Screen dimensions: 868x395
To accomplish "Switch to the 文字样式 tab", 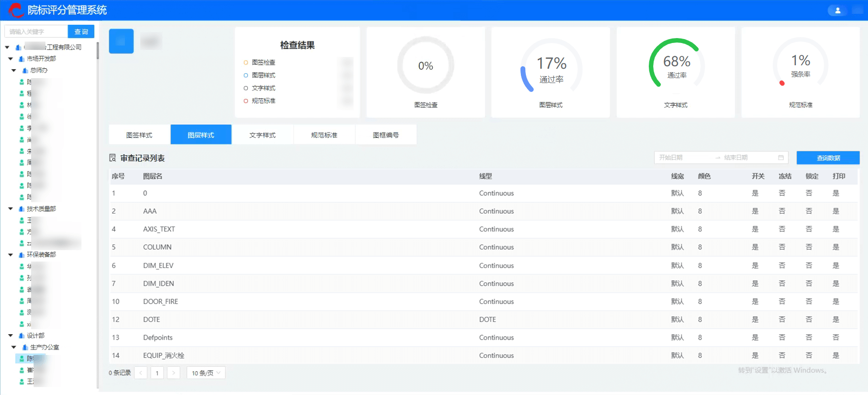I will [x=262, y=135].
